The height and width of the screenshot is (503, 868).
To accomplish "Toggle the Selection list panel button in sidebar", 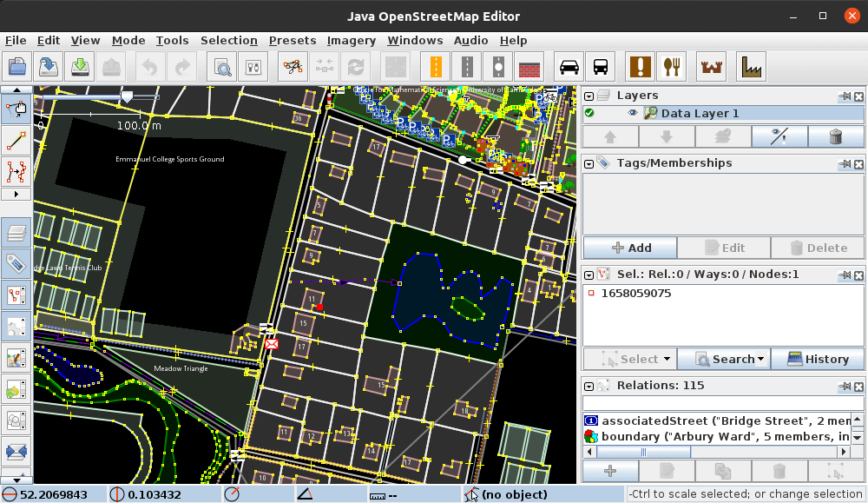I will 16,295.
